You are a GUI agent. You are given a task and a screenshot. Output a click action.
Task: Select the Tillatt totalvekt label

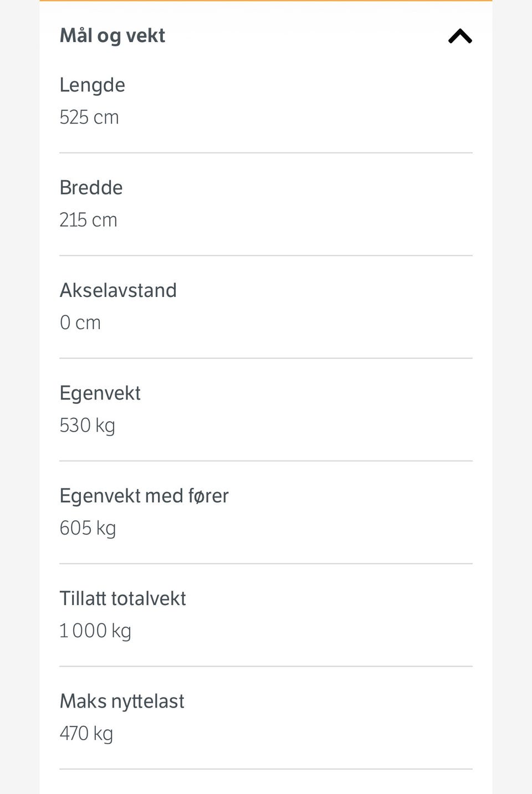pyautogui.click(x=122, y=598)
